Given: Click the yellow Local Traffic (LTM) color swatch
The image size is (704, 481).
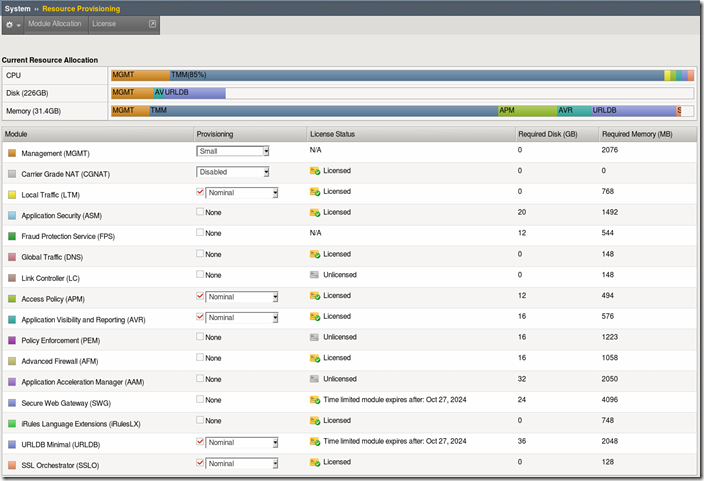Looking at the screenshot, I should (x=12, y=195).
